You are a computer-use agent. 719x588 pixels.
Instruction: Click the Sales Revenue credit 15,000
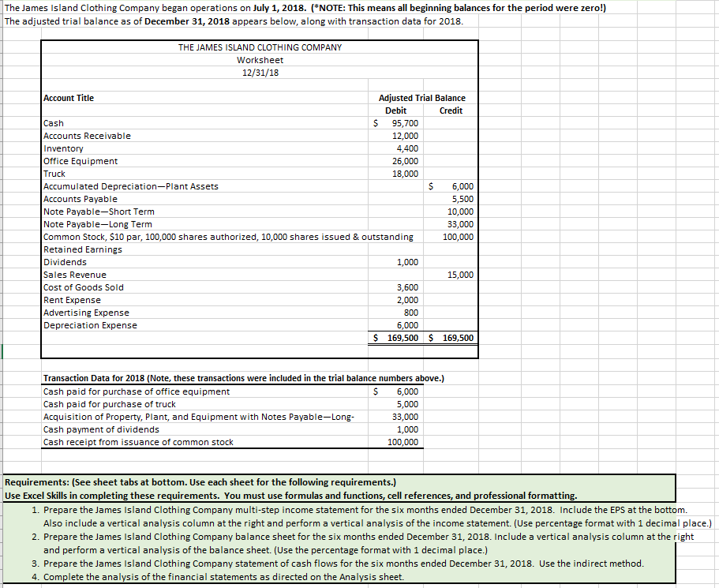(460, 275)
